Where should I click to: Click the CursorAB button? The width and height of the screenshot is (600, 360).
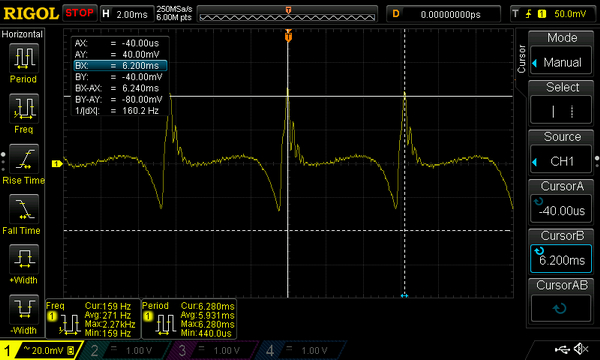tap(561, 301)
